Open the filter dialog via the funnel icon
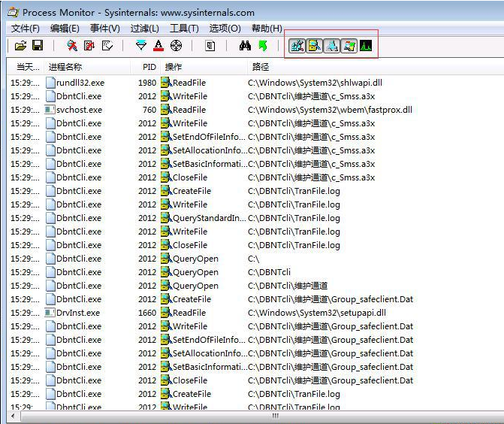Image resolution: width=504 pixels, height=424 pixels. click(141, 46)
